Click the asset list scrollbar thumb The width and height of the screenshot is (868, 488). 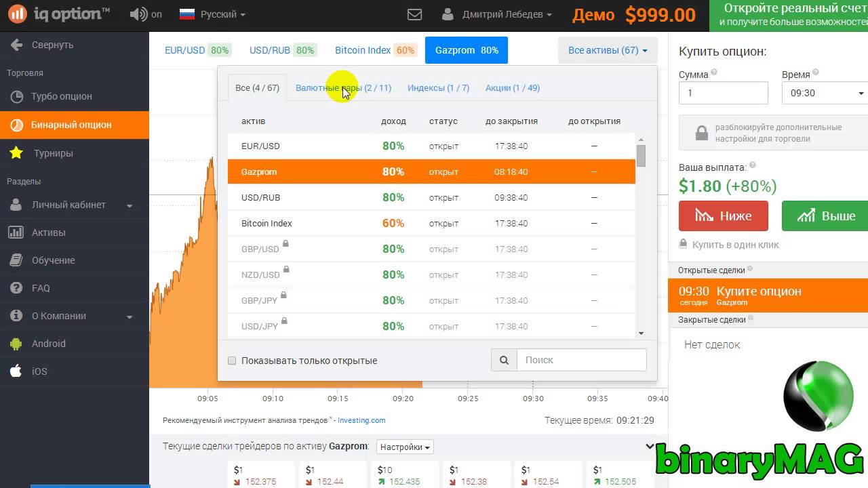coord(641,156)
